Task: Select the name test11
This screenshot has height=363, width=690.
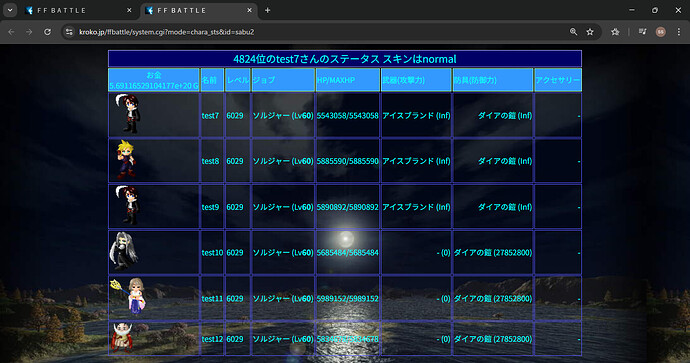Action: coord(212,298)
